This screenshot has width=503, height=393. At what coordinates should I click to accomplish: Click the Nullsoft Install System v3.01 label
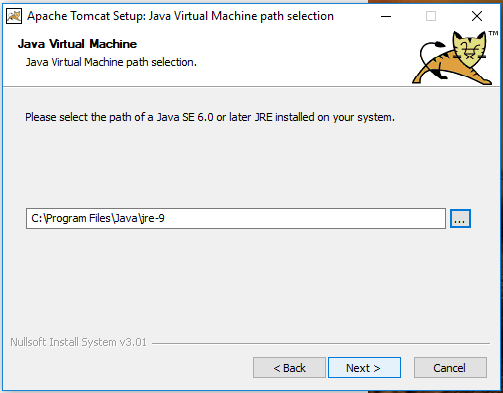pos(79,342)
